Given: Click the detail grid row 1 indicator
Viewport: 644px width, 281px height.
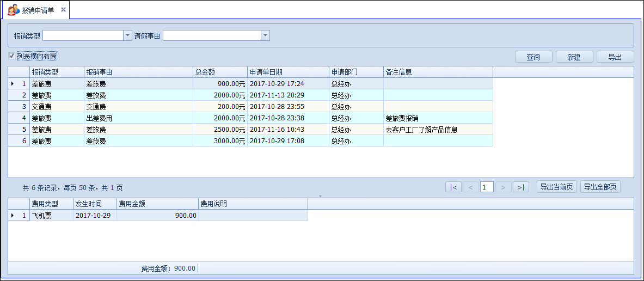Looking at the screenshot, I should [x=19, y=215].
